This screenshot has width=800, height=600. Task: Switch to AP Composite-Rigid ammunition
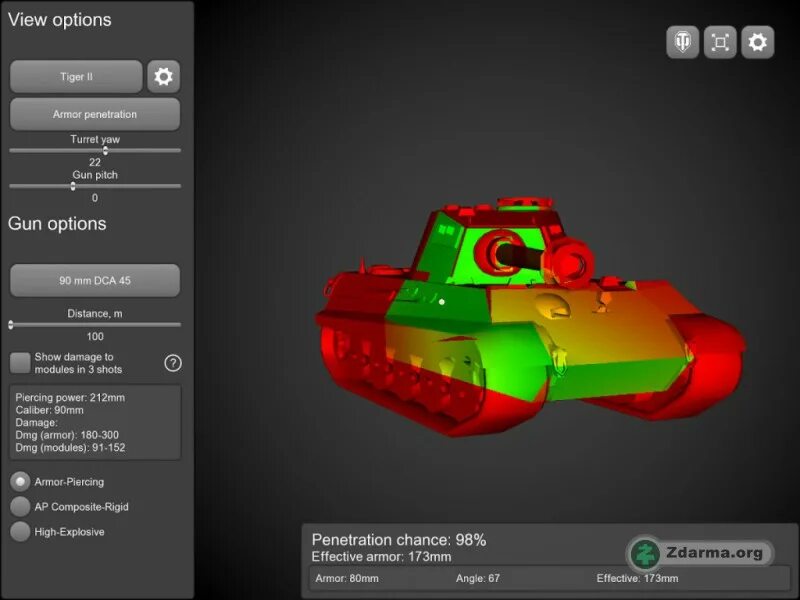click(18, 507)
